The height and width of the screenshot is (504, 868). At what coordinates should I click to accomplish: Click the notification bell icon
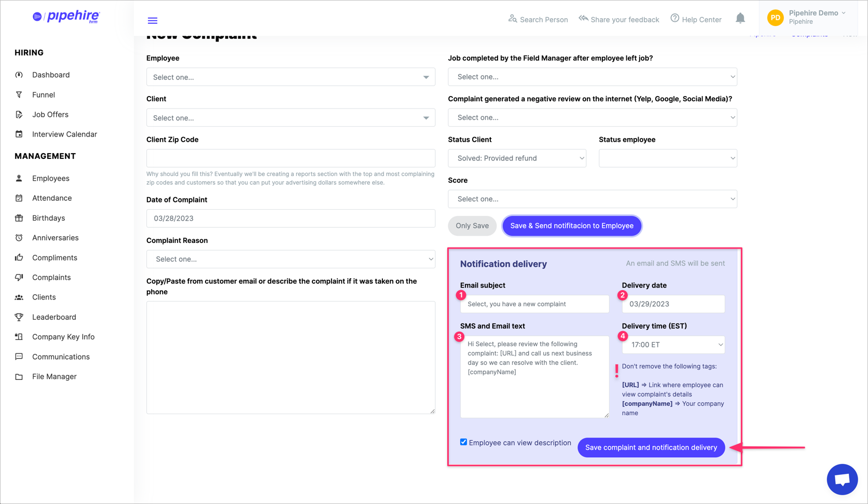pos(740,18)
